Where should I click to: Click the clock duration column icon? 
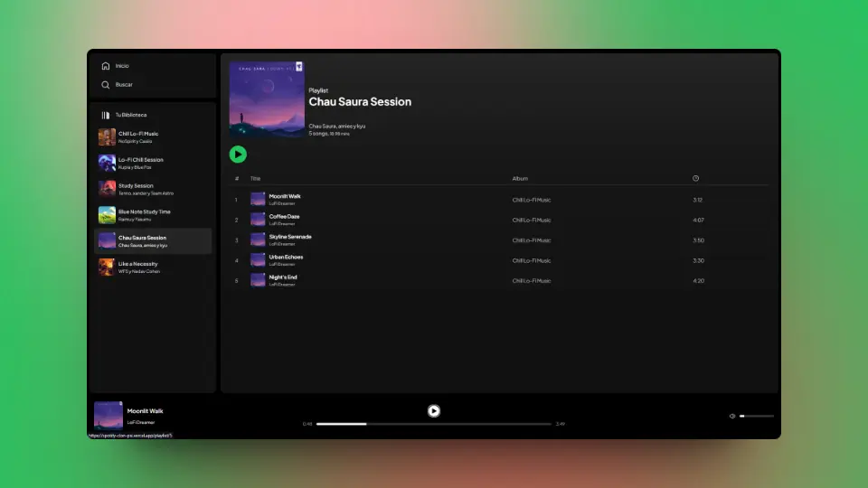pos(695,179)
